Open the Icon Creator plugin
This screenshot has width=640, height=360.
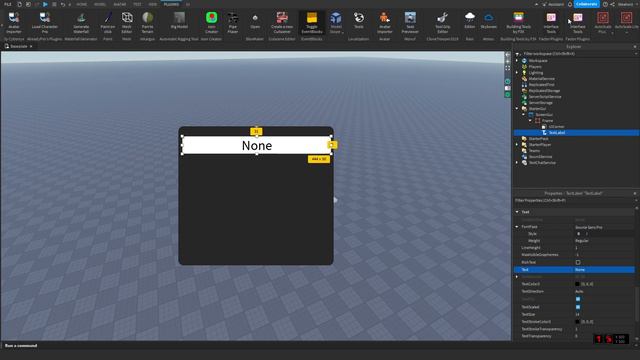211,22
